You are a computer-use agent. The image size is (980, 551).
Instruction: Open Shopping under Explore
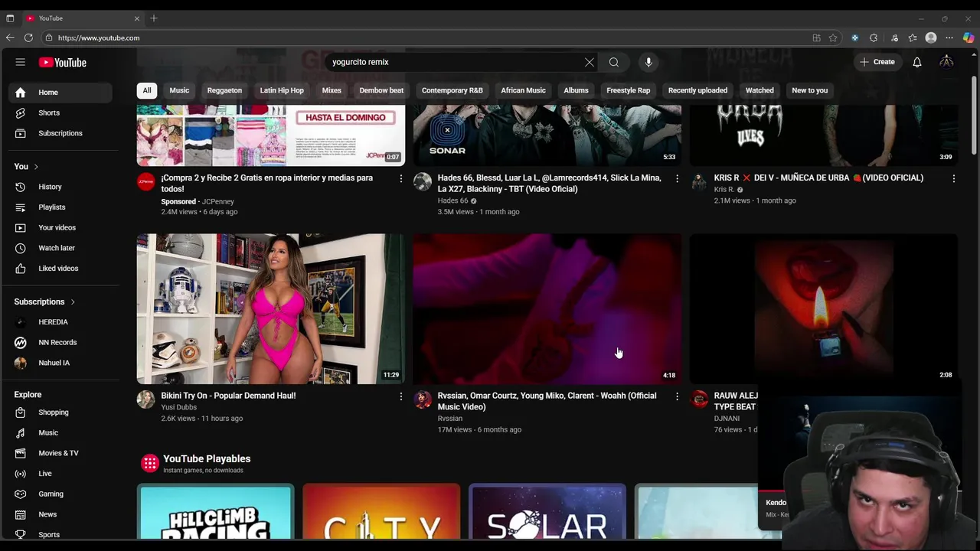60,412
